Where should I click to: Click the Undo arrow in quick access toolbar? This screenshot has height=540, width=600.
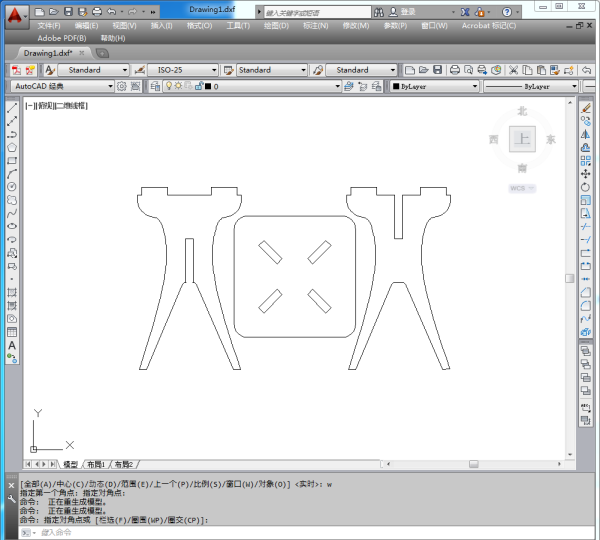click(111, 11)
